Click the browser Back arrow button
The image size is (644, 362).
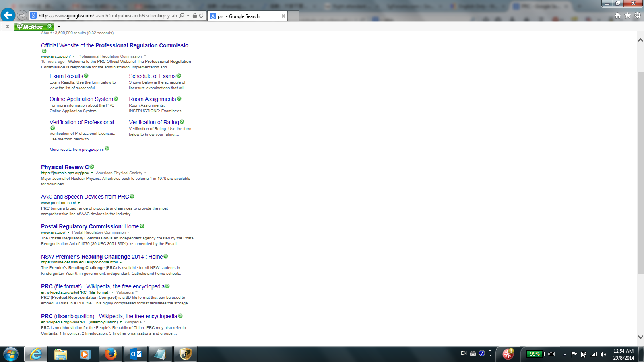tap(8, 15)
